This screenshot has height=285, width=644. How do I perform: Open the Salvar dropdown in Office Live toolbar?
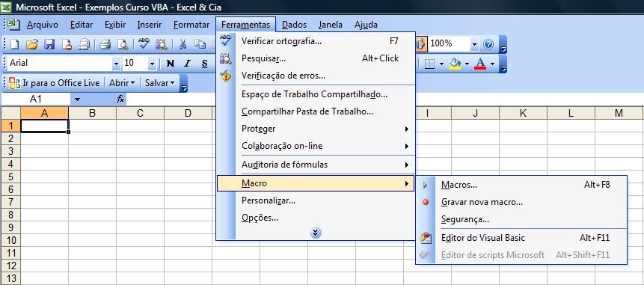(x=160, y=83)
